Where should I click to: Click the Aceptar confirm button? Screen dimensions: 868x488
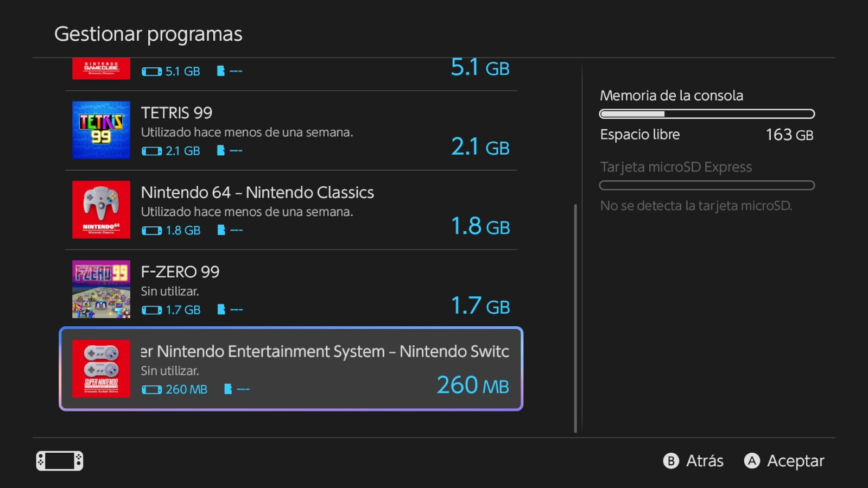784,461
